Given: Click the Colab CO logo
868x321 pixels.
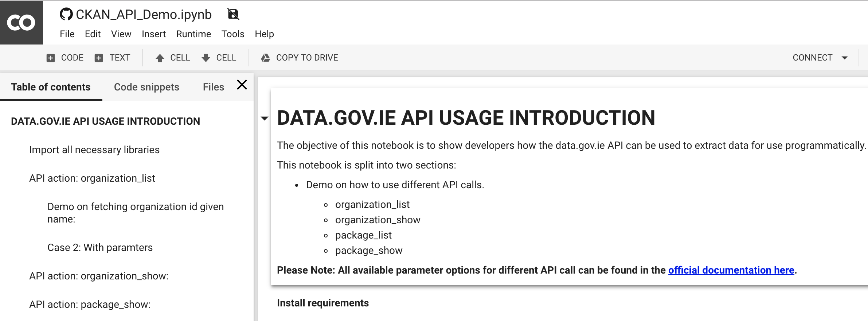Looking at the screenshot, I should click(x=21, y=23).
